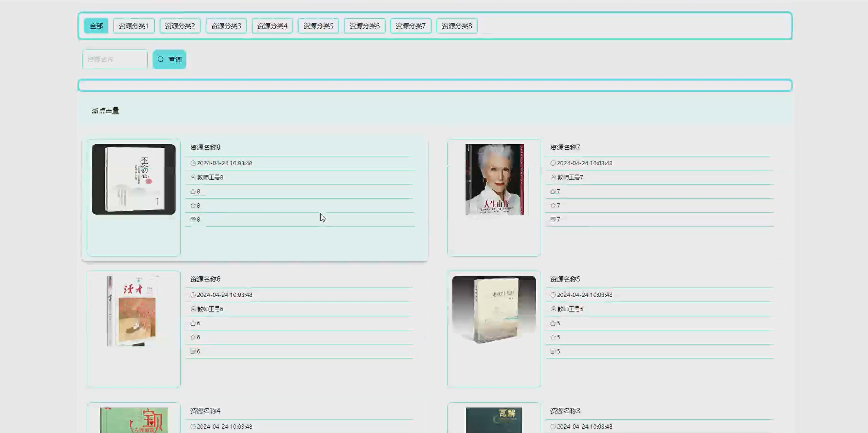Open the 不忘初心 book cover thumbnail
Viewport: 868px width, 433px height.
coord(134,179)
